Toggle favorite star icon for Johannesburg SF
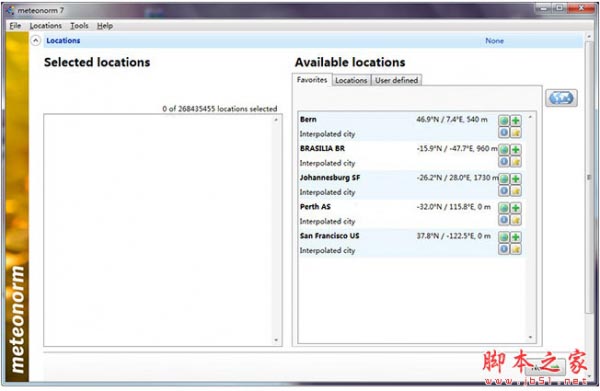This screenshot has height=391, width=600. pos(516,191)
